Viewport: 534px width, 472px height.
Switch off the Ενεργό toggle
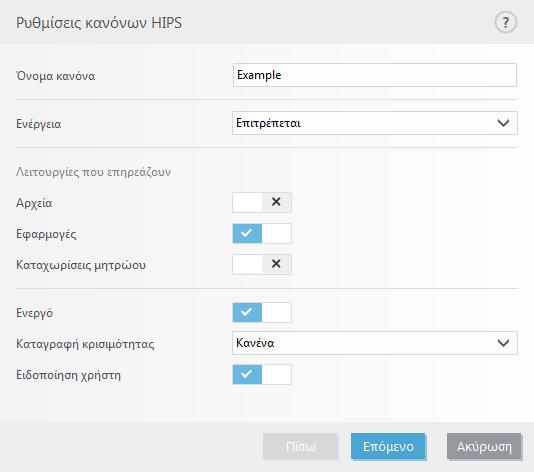[262, 312]
